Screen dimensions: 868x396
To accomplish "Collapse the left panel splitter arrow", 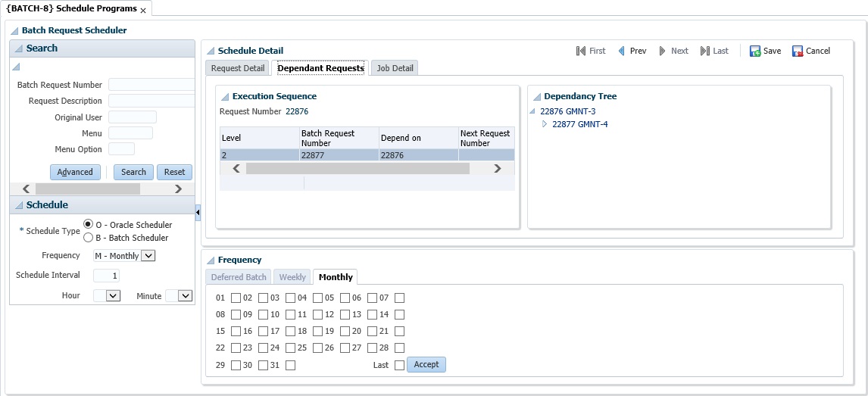I will pyautogui.click(x=198, y=213).
